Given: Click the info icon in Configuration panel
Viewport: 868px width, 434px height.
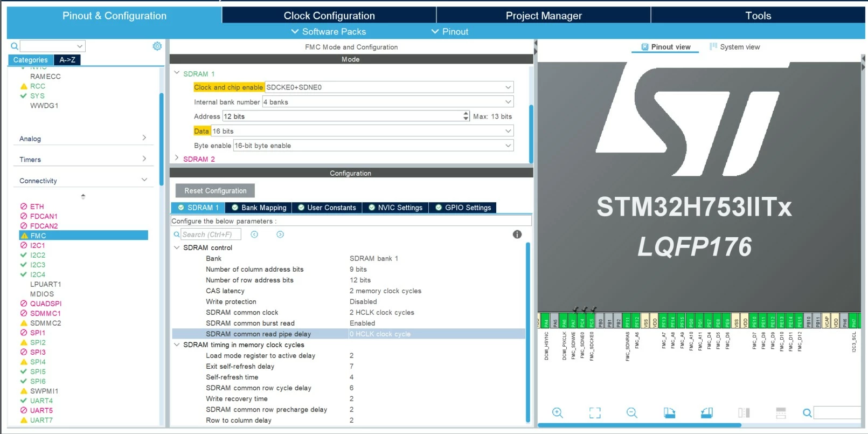Looking at the screenshot, I should (517, 234).
